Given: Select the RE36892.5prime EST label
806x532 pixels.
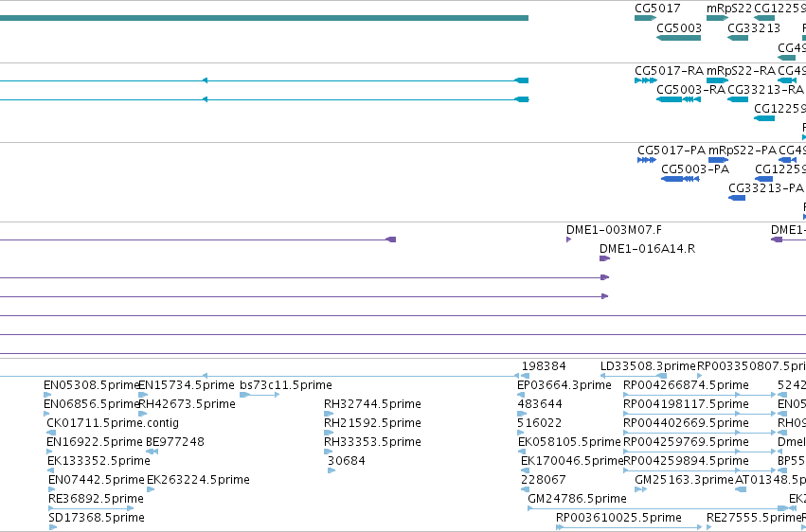Looking at the screenshot, I should click(x=96, y=499).
